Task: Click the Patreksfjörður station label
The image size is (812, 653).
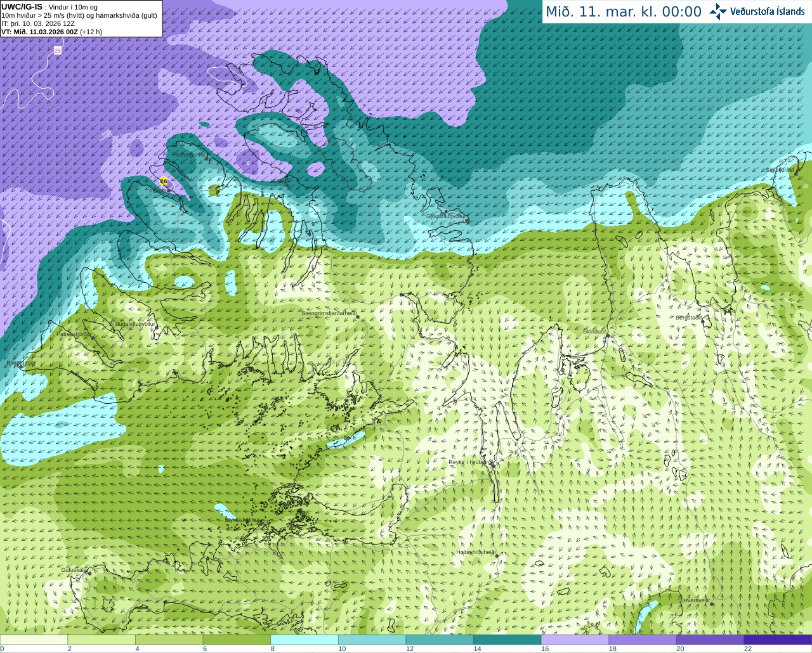Action: tap(74, 333)
